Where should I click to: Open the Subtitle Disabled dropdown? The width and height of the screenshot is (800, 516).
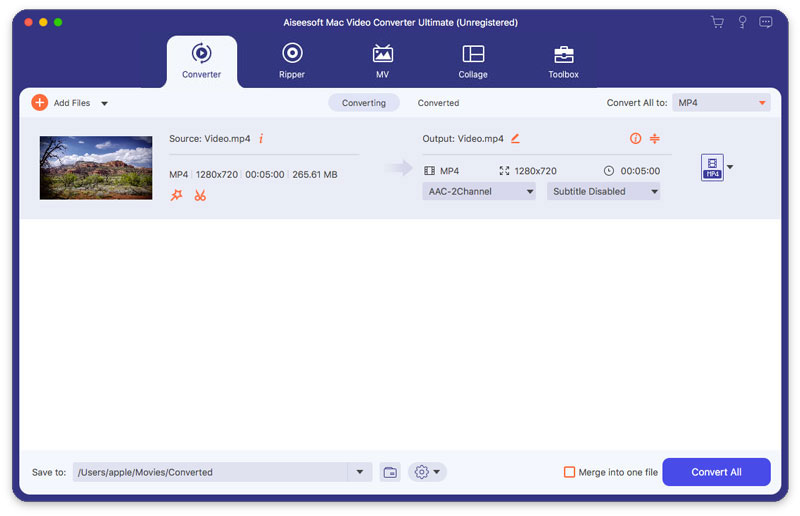coord(604,191)
